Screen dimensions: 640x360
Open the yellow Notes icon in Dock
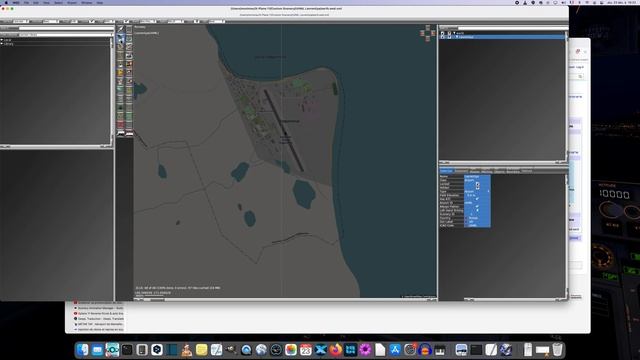(202, 350)
